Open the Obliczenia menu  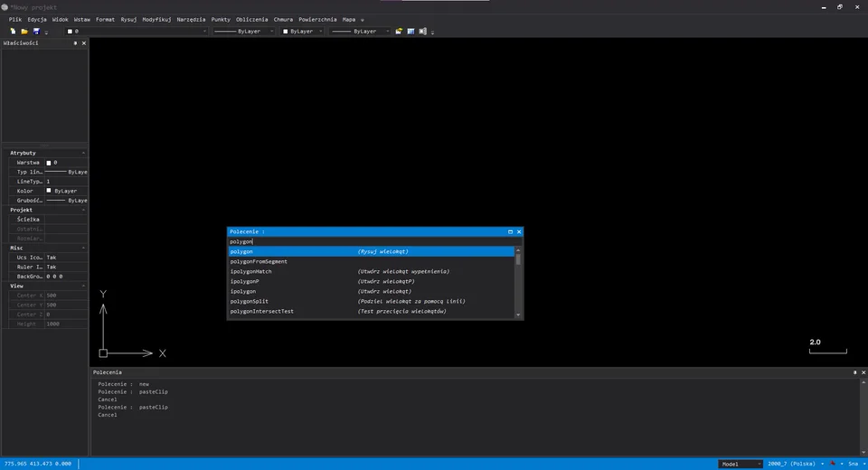(252, 19)
